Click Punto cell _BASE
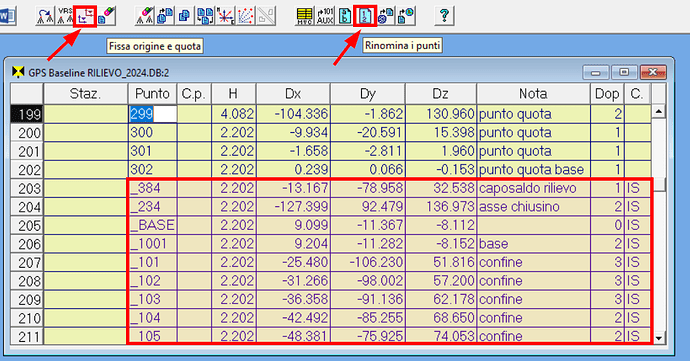 click(152, 225)
